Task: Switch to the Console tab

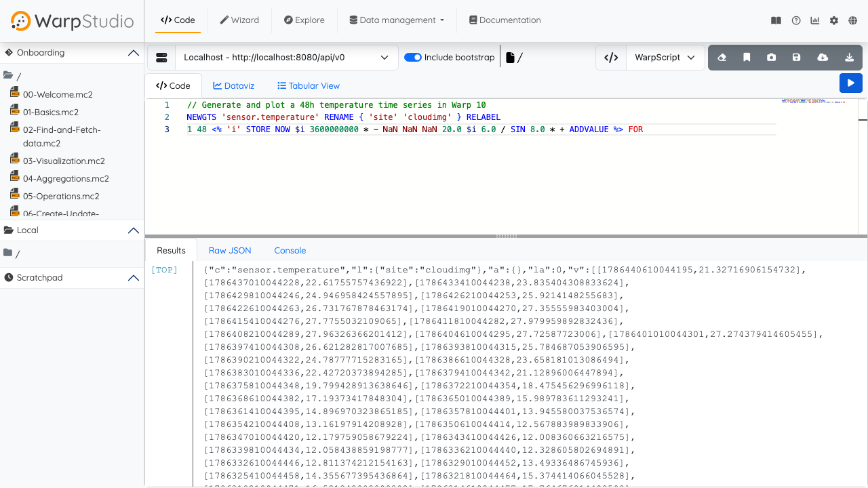Action: tap(290, 251)
